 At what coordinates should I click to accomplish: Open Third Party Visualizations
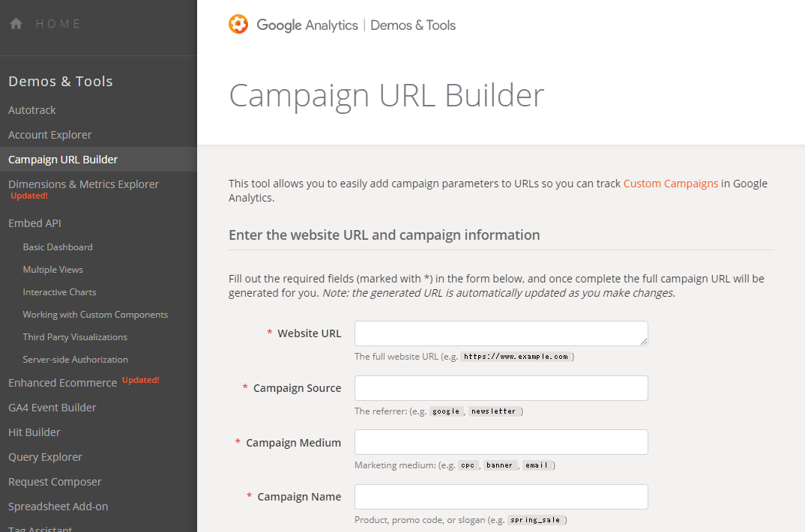[75, 337]
